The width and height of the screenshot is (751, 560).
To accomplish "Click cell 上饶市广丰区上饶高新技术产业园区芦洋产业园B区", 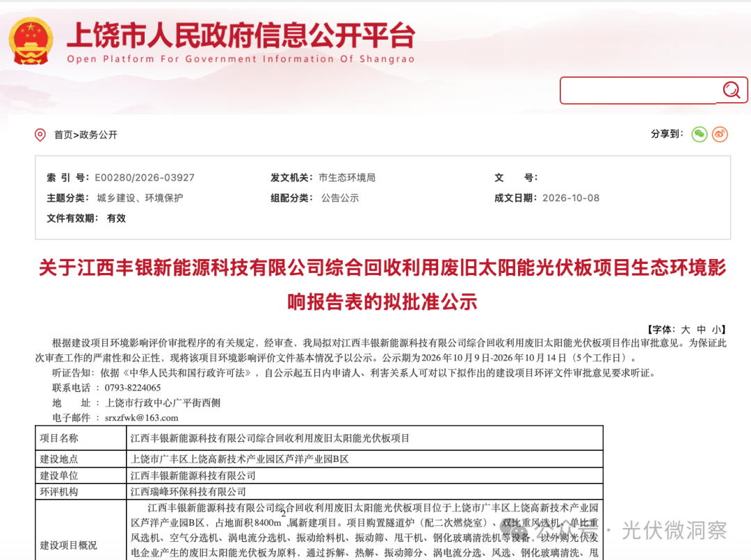I will [x=364, y=459].
